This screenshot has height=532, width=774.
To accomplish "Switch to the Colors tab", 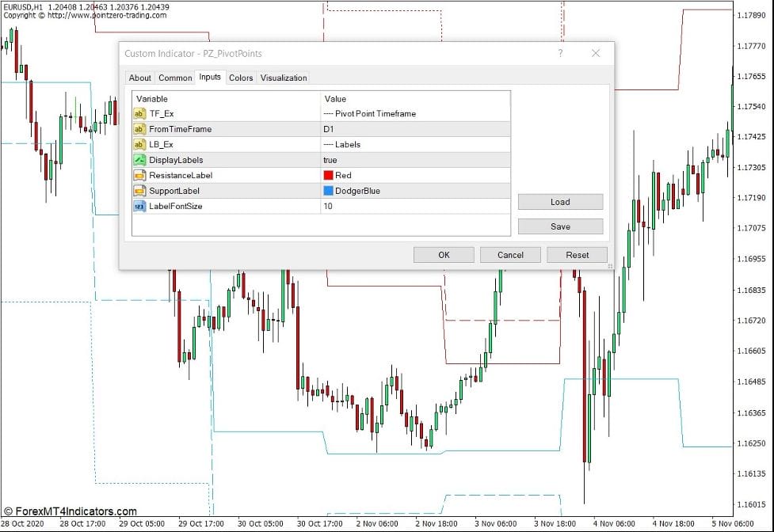I will (x=241, y=78).
